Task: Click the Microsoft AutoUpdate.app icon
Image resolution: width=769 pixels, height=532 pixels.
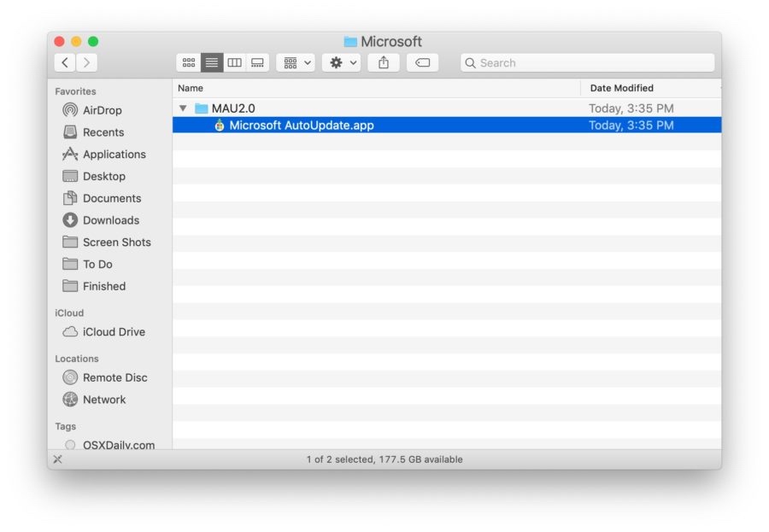Action: 220,126
